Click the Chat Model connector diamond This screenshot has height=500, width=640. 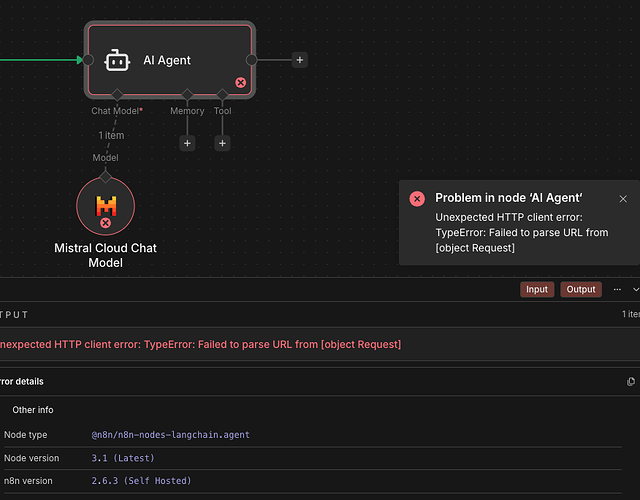(117, 94)
